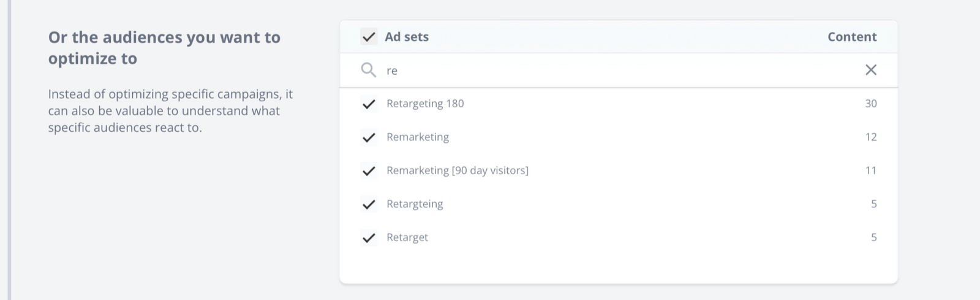
Task: Uncheck the Remarketing checkbox
Action: click(369, 137)
